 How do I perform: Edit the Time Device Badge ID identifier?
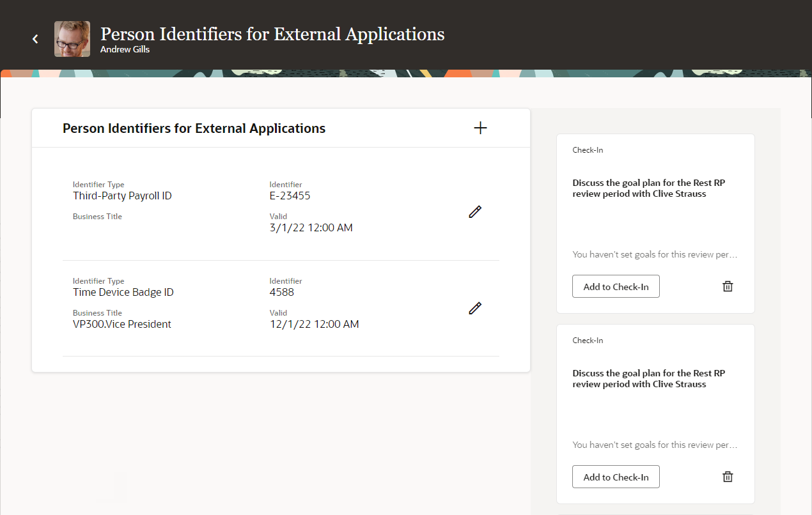click(x=474, y=309)
